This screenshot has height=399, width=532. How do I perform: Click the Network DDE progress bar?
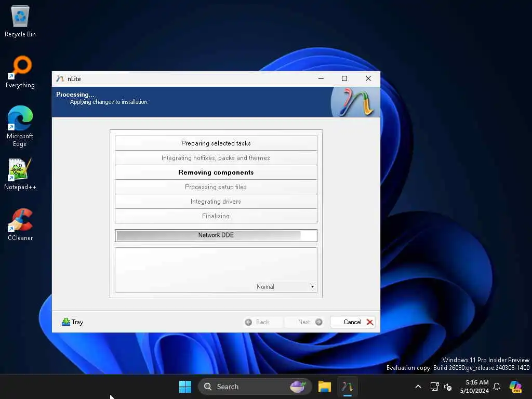(216, 235)
